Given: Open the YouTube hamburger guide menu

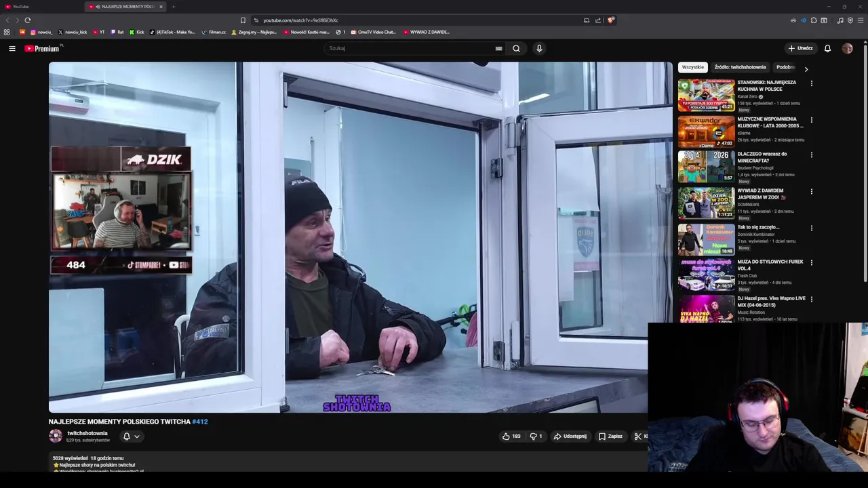Looking at the screenshot, I should 12,48.
